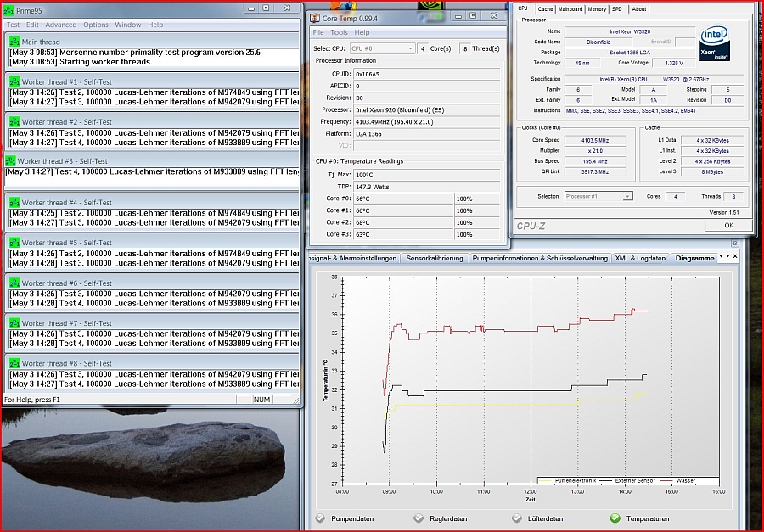
Task: Switch to the Memory tab in CPU-Z
Action: click(x=597, y=9)
